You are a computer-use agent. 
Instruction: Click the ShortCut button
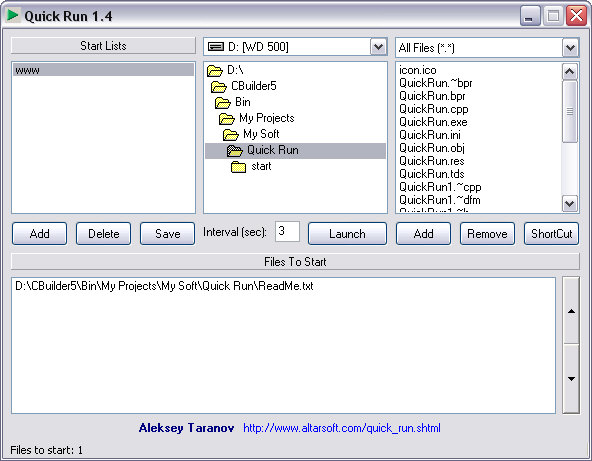[551, 234]
